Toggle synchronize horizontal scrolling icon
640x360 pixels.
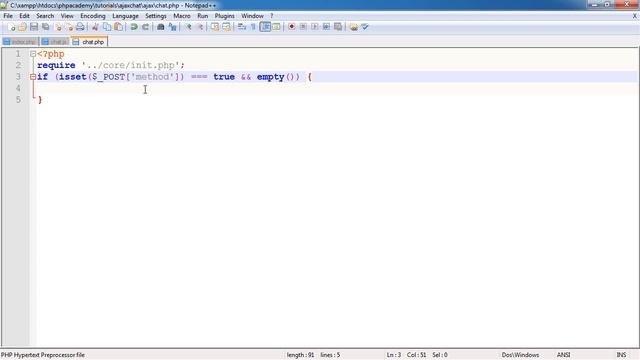227,27
